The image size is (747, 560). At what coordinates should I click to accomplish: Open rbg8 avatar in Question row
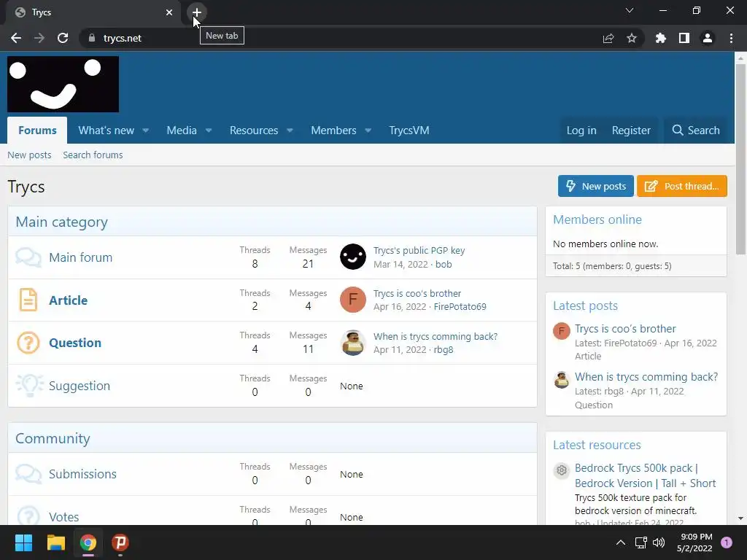point(353,343)
